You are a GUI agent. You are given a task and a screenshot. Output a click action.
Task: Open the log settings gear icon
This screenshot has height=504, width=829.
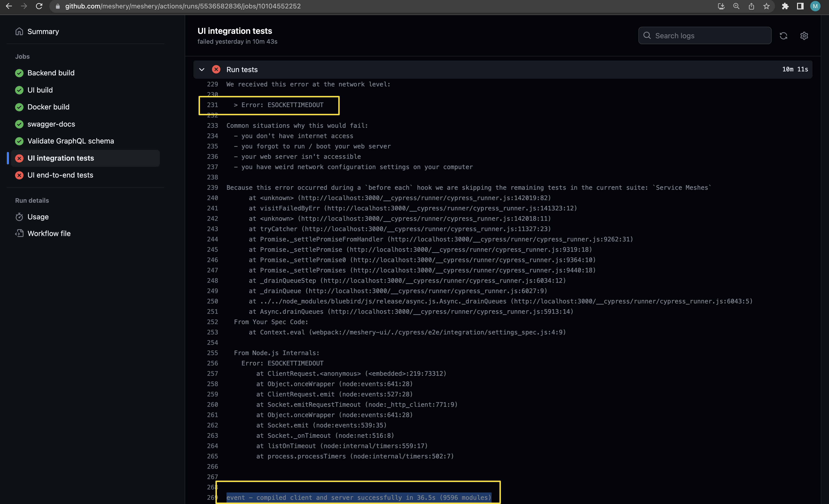click(804, 36)
